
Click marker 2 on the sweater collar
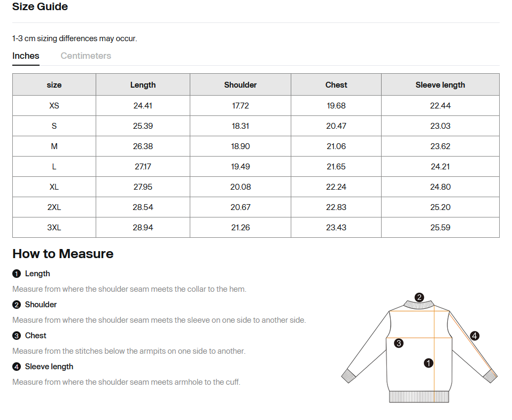(x=419, y=297)
